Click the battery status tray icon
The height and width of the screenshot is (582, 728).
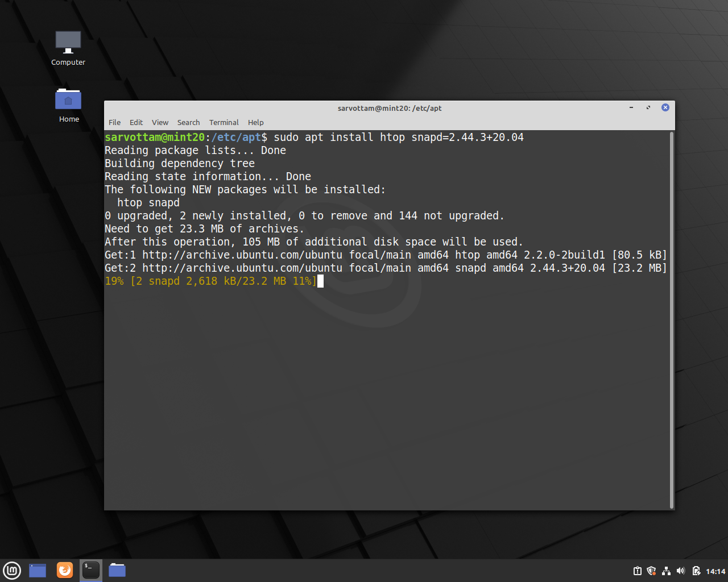pos(696,571)
